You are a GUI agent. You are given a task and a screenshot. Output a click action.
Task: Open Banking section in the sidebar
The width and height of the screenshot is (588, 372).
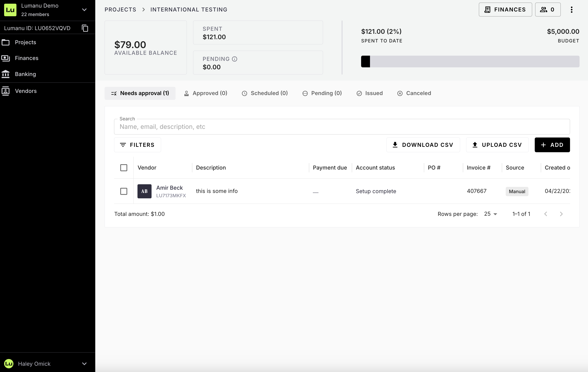(25, 74)
